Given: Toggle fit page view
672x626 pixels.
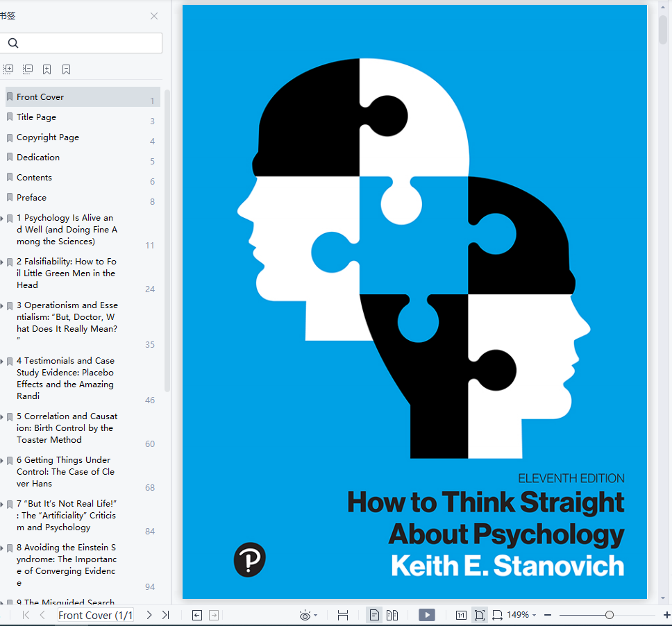Looking at the screenshot, I should pos(480,616).
